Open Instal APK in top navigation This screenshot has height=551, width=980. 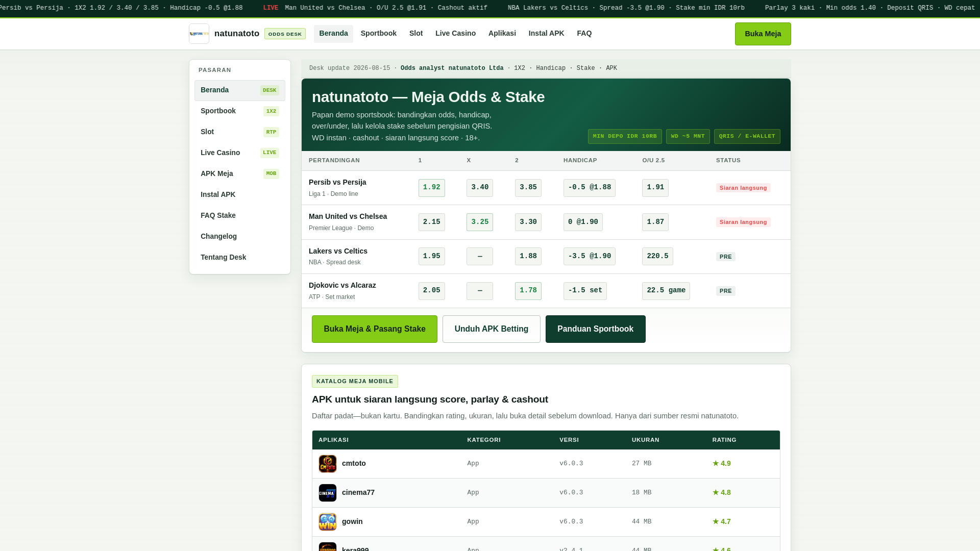click(546, 34)
